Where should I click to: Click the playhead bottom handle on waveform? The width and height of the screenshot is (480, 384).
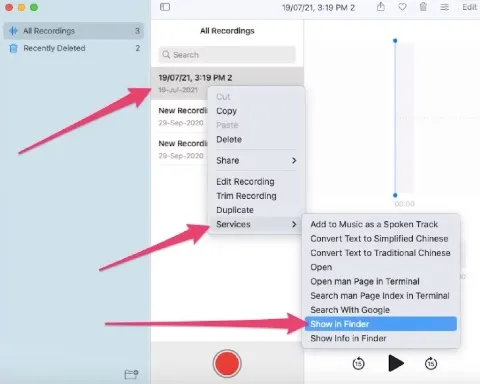click(x=395, y=195)
